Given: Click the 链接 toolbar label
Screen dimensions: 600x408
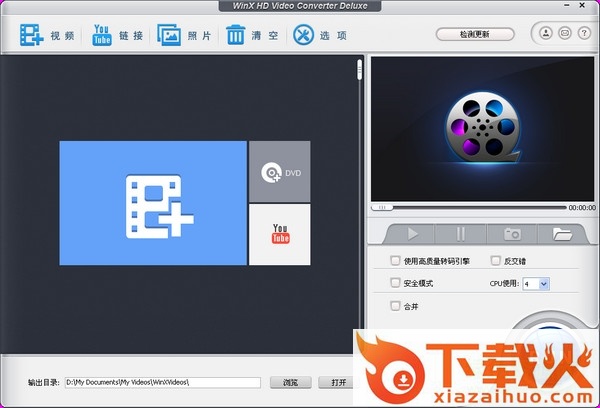Looking at the screenshot, I should pos(131,36).
